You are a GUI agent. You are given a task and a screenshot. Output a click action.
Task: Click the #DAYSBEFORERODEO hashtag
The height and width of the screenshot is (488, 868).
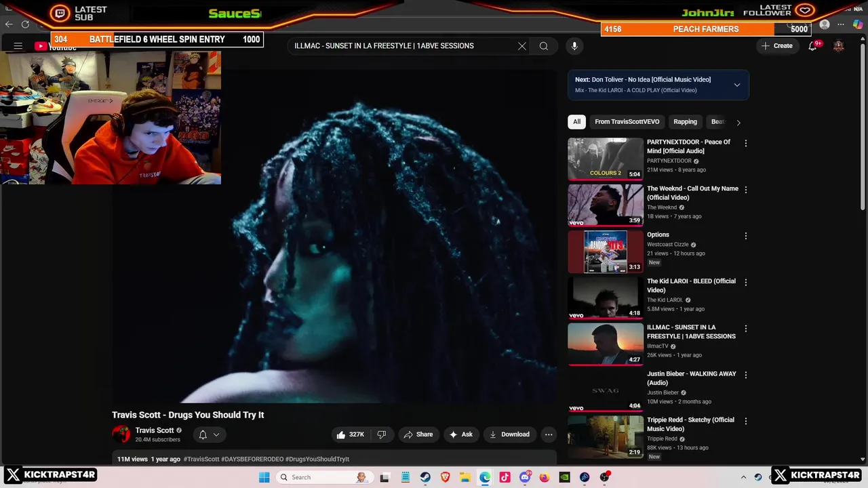(x=252, y=459)
